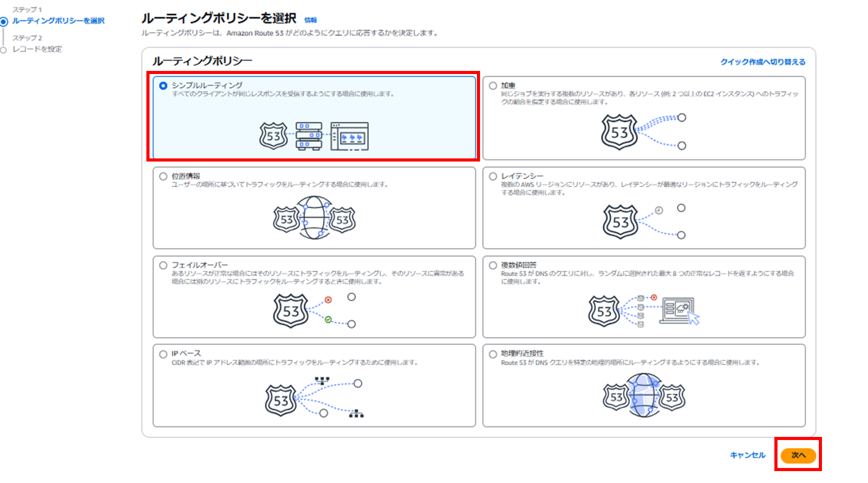The height and width of the screenshot is (483, 868).
Task: Click the フェイルオーバー description text
Action: click(318, 277)
